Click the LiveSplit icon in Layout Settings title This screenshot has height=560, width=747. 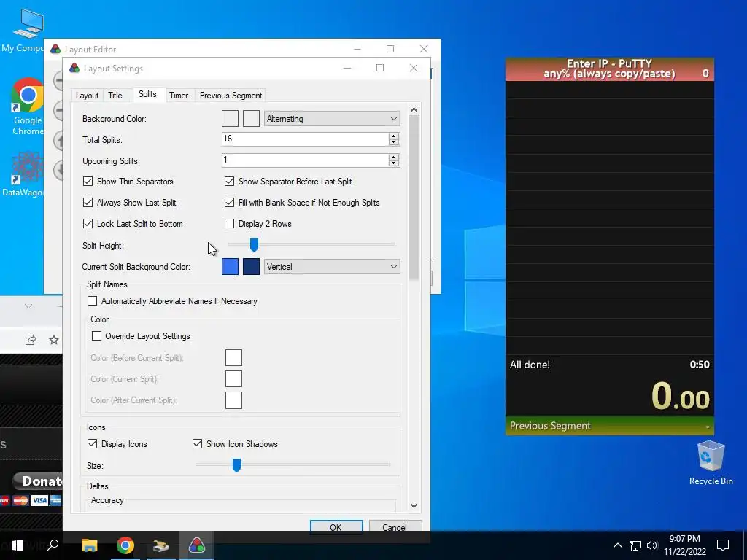click(74, 68)
